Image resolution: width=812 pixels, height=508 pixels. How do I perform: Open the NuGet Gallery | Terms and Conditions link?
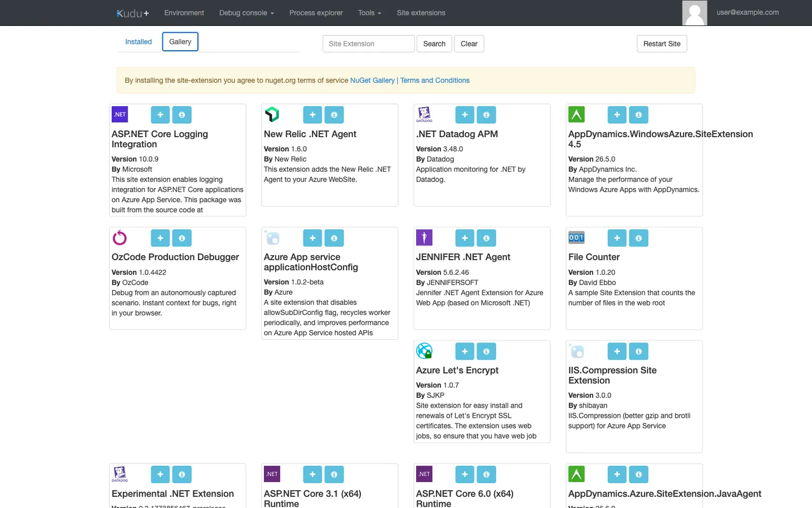coord(410,80)
